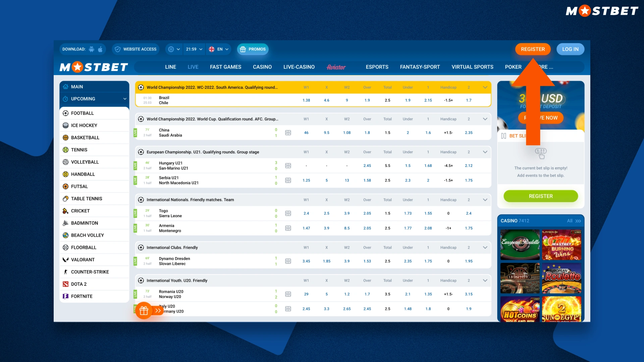Select Table Tennis in sports list

(x=94, y=199)
